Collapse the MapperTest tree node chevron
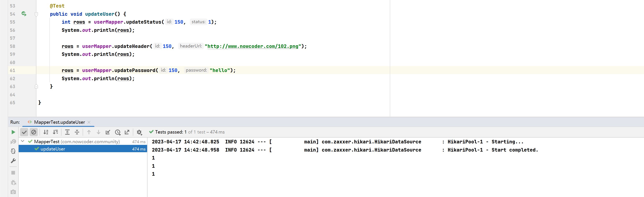The width and height of the screenshot is (644, 197). coord(23,141)
